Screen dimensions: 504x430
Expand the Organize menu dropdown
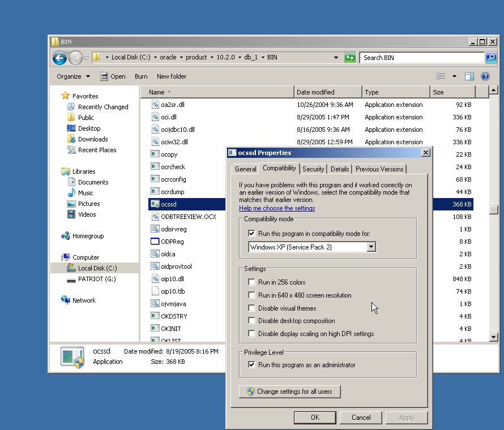pyautogui.click(x=73, y=76)
